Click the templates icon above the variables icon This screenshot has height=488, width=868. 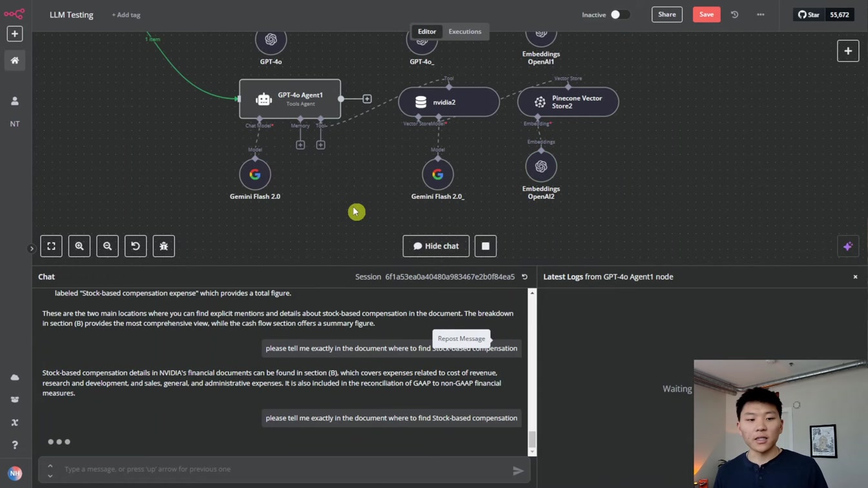click(15, 400)
